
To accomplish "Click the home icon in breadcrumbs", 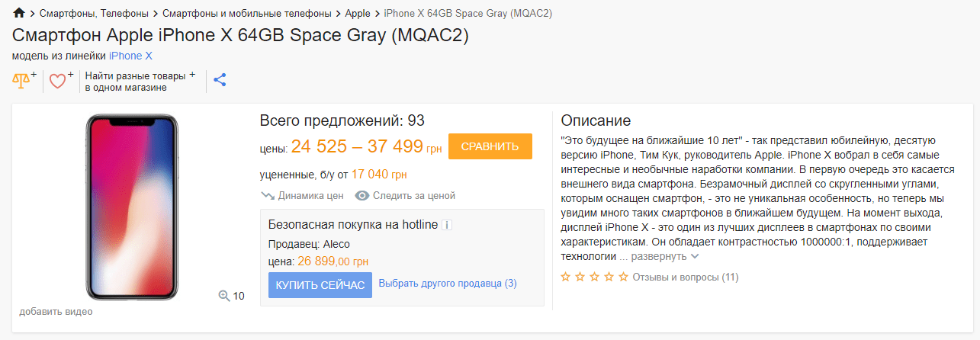I will click(x=19, y=13).
